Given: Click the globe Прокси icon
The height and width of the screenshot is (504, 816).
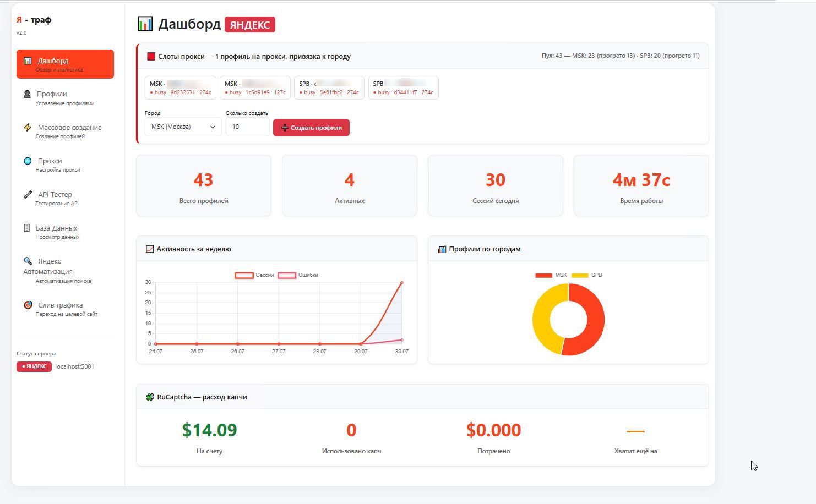Looking at the screenshot, I should click(28, 161).
